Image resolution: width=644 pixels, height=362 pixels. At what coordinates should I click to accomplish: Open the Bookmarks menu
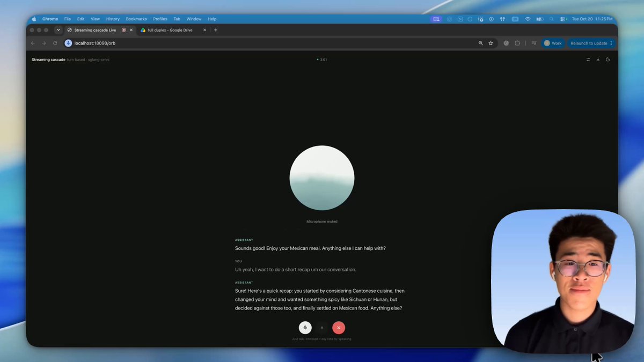tap(136, 19)
